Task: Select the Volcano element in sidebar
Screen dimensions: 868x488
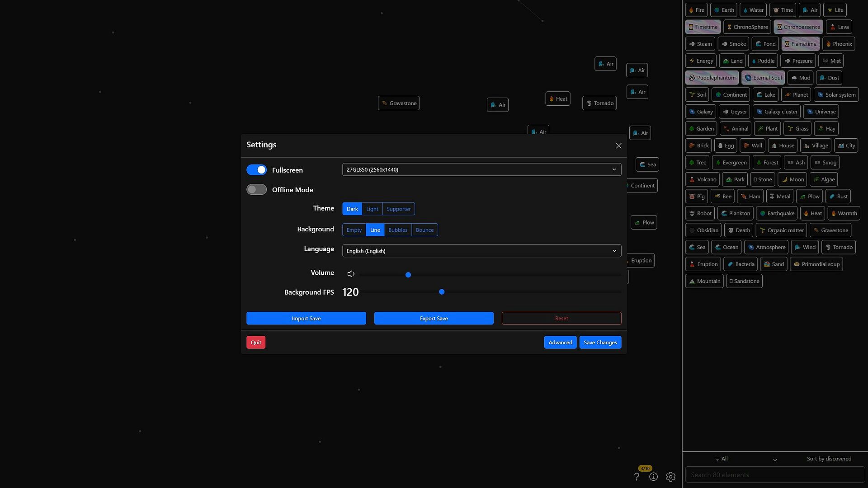Action: pyautogui.click(x=702, y=179)
